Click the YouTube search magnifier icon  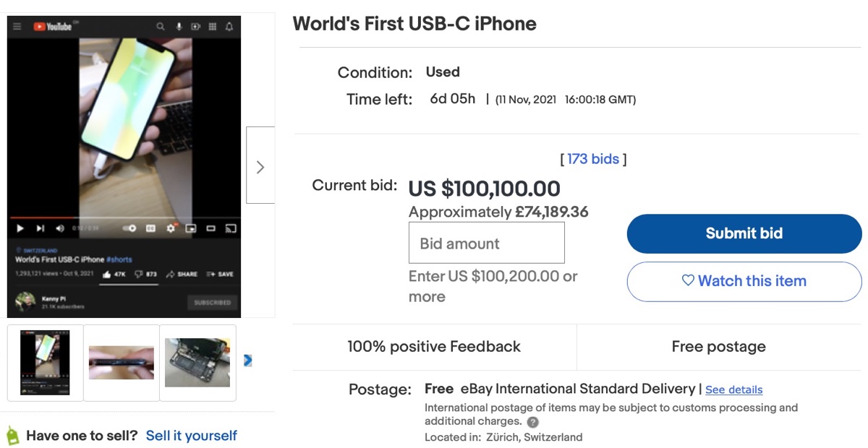click(x=161, y=27)
